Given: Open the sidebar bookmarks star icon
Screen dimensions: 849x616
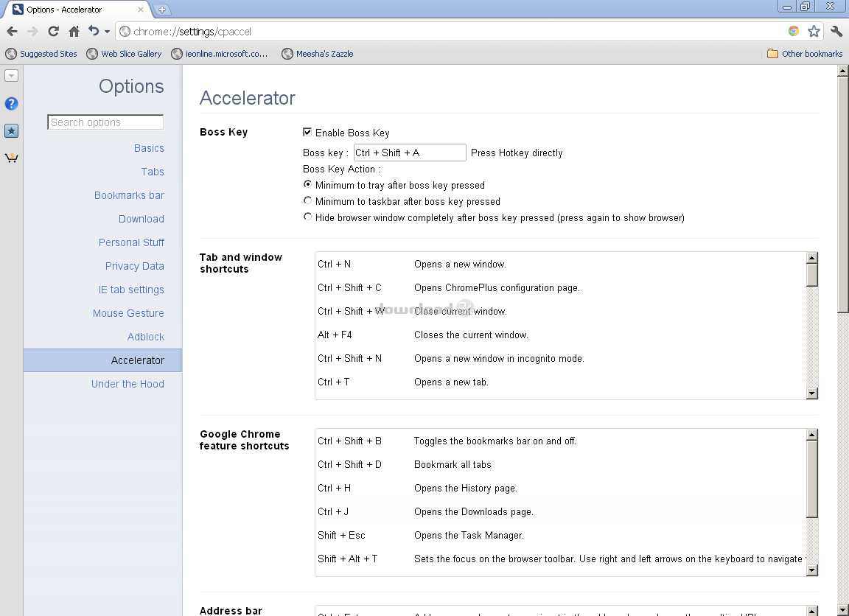Looking at the screenshot, I should [x=11, y=130].
